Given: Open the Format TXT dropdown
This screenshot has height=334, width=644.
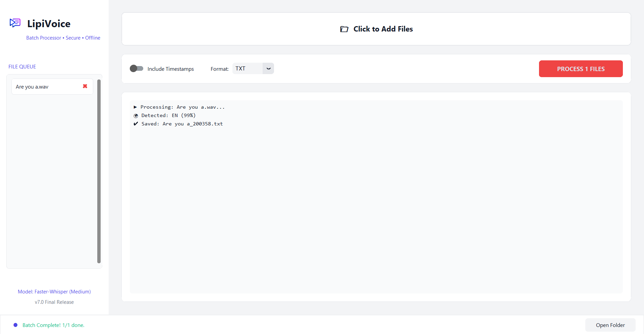Looking at the screenshot, I should (253, 68).
